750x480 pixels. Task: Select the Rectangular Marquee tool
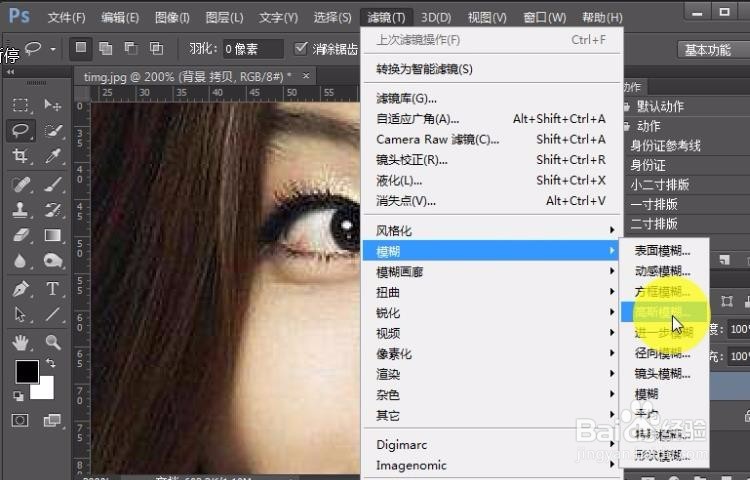(20, 105)
